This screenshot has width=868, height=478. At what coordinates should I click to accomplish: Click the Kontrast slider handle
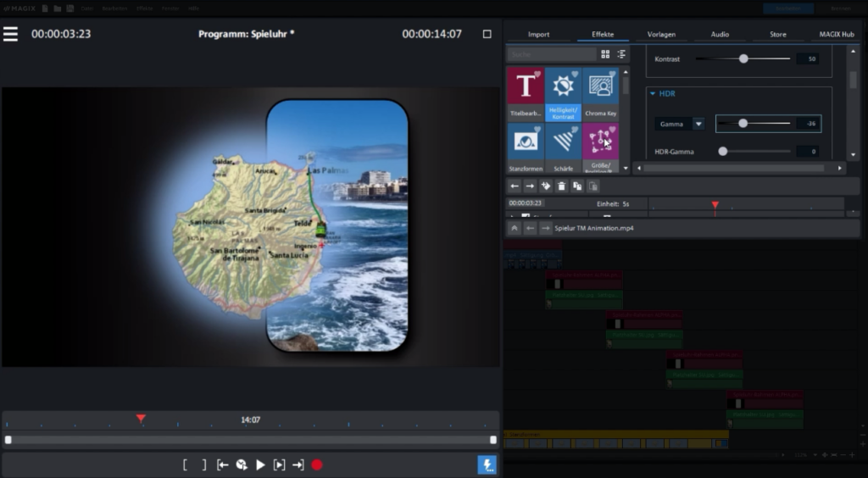743,58
